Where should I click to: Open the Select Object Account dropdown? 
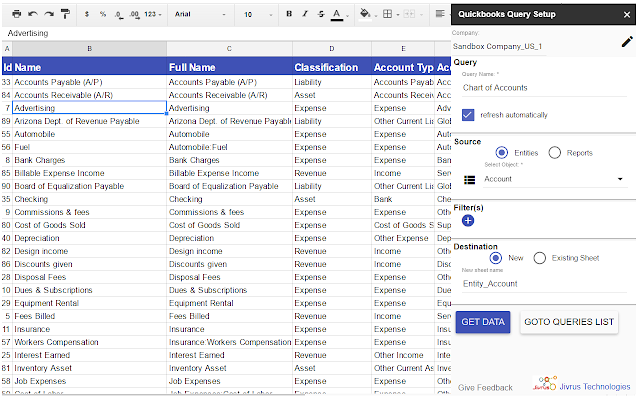554,179
